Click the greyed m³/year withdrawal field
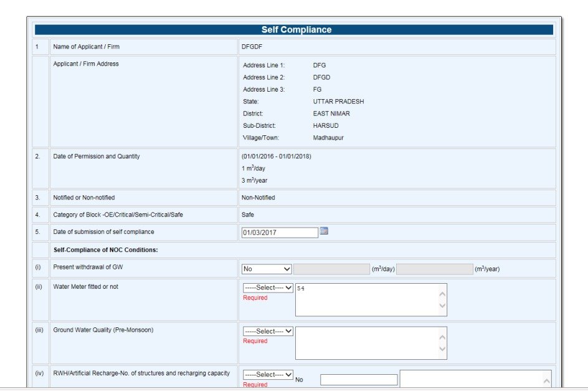Viewport: 588px width, 391px height. pyautogui.click(x=434, y=269)
